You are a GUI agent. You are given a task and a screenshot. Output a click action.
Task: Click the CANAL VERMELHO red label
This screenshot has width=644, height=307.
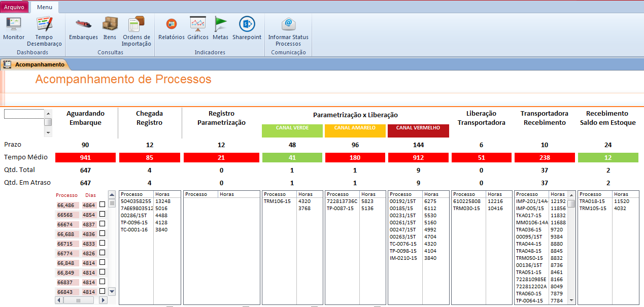(x=419, y=130)
